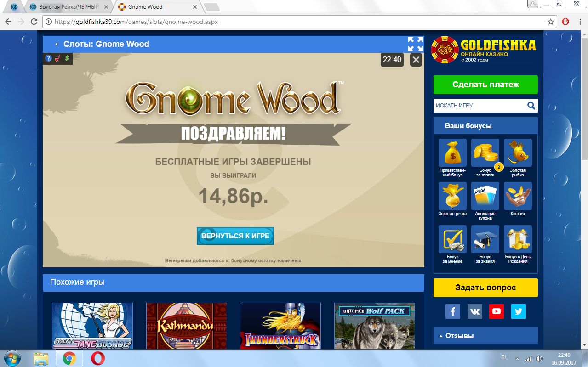The image size is (588, 367).
Task: Click the browser address bar
Action: coord(299,22)
